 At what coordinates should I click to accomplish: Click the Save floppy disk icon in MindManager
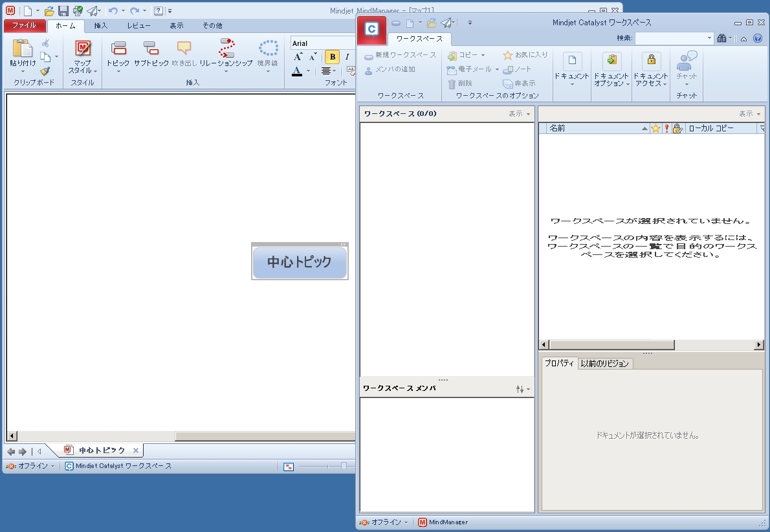click(x=63, y=11)
